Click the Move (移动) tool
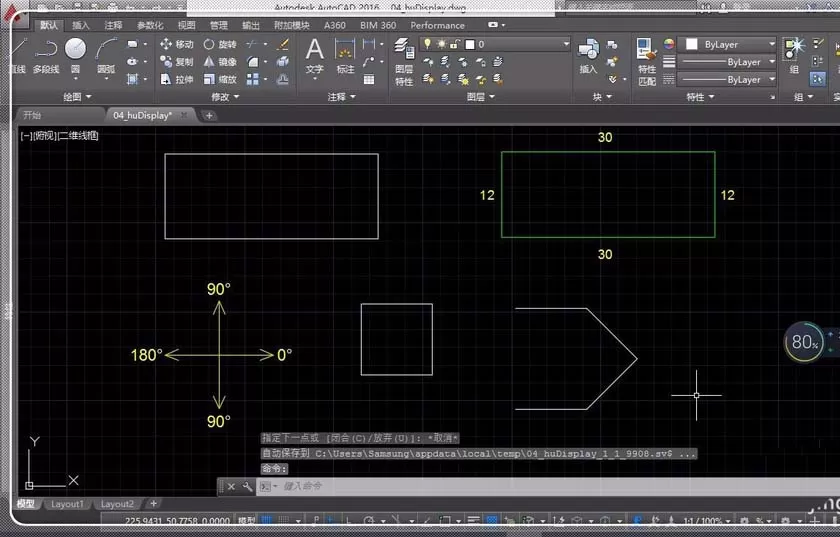This screenshot has width=840, height=537. click(176, 44)
